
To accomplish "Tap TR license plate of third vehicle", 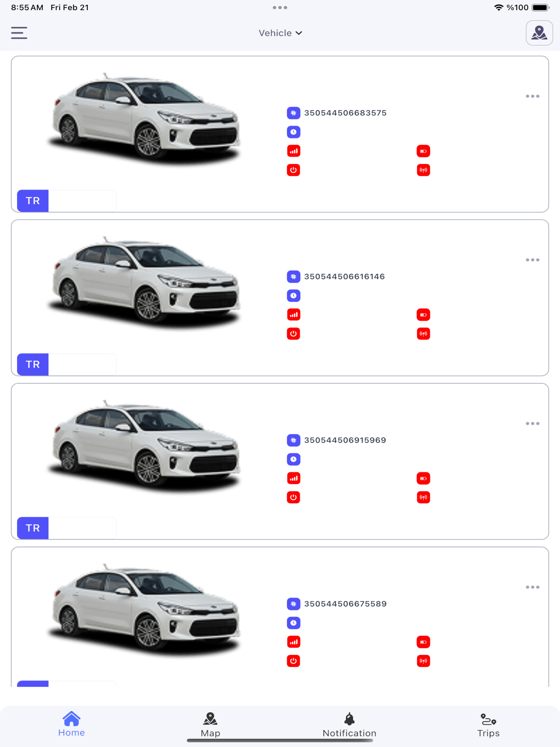I will coord(66,528).
